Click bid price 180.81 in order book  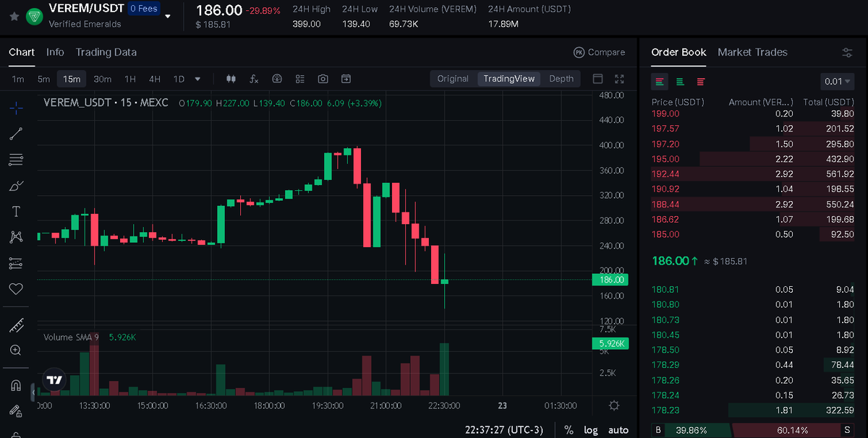(x=665, y=289)
